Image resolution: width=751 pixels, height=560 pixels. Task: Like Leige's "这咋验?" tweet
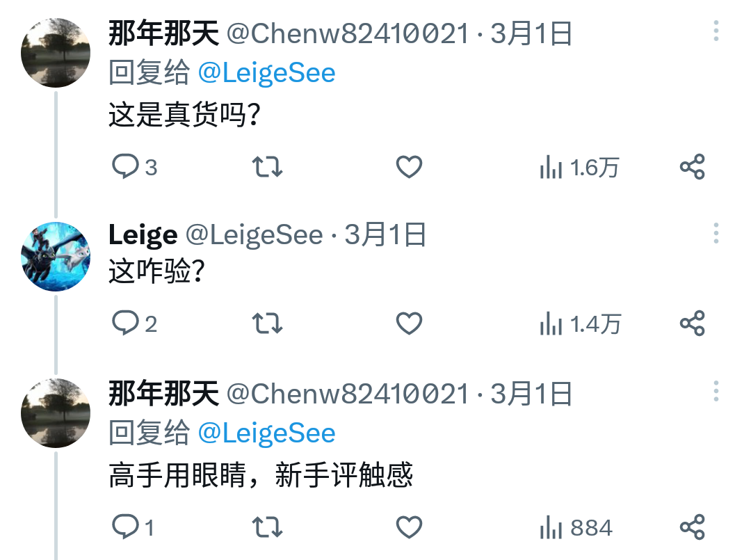tap(409, 323)
